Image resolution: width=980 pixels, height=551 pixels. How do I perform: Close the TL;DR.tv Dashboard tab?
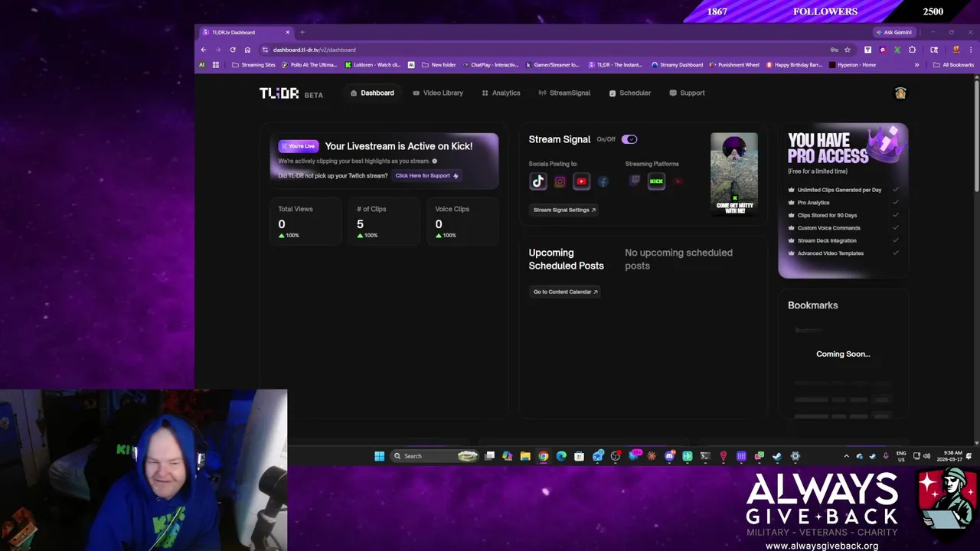click(x=288, y=32)
